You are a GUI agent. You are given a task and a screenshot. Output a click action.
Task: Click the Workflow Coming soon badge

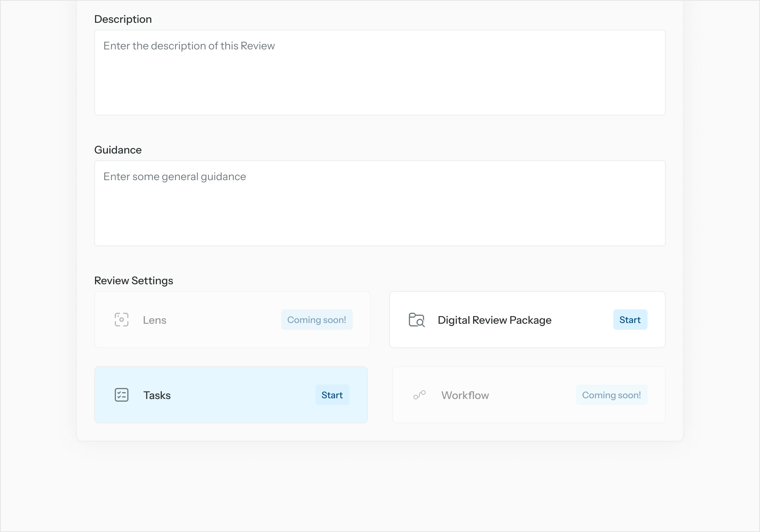611,395
